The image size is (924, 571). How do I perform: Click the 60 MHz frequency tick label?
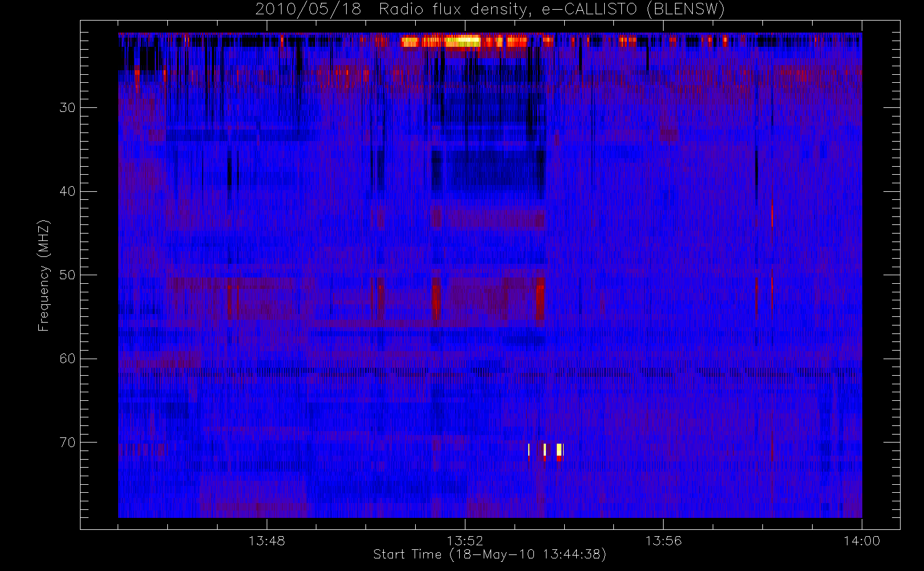click(67, 359)
